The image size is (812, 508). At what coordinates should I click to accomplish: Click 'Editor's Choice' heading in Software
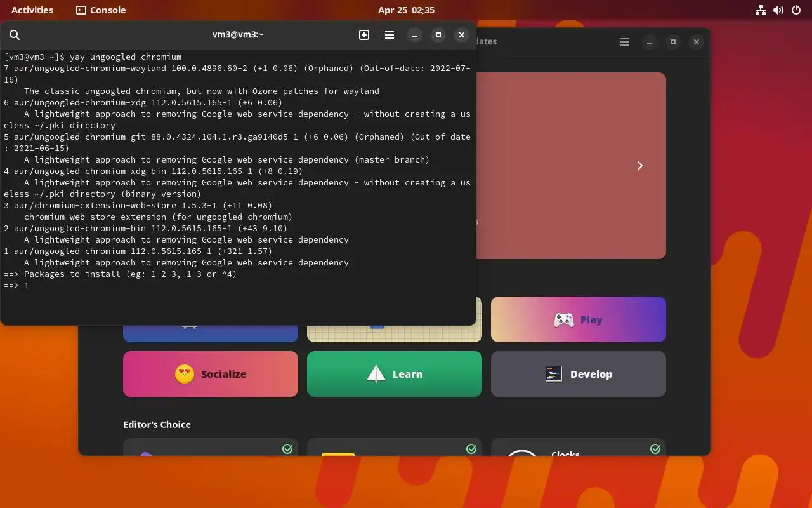click(157, 424)
